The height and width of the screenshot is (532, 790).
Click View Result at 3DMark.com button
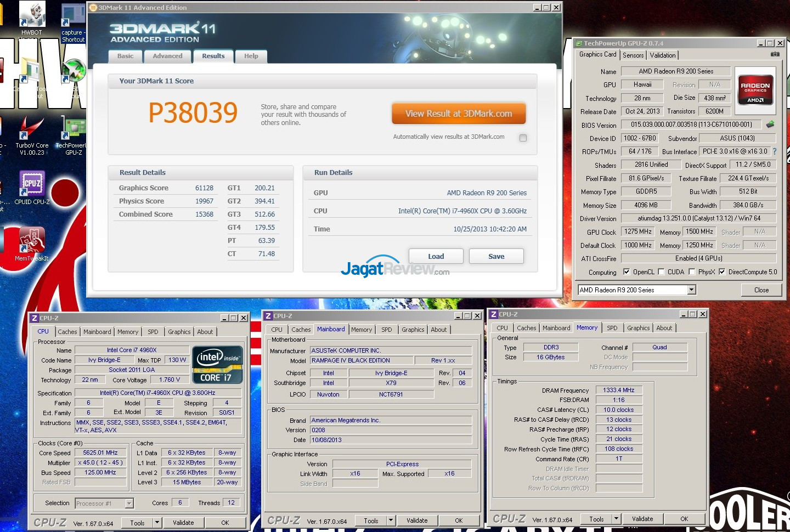click(x=459, y=114)
